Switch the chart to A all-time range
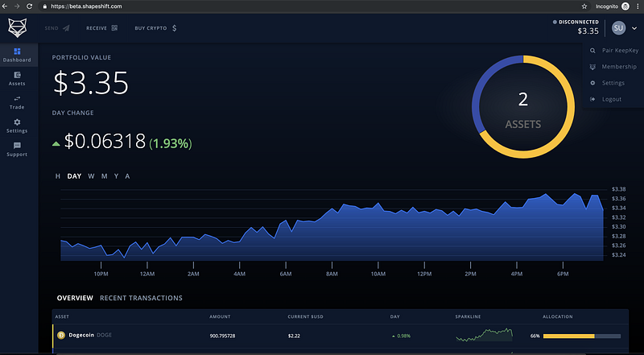This screenshot has width=644, height=355. (x=127, y=176)
